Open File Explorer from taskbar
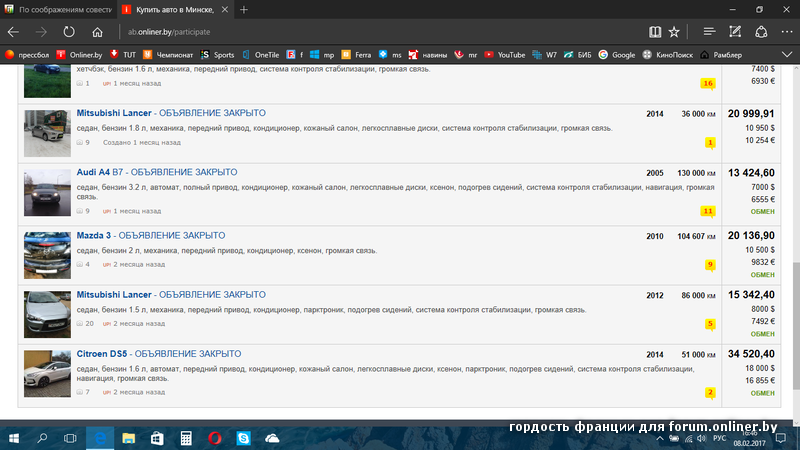Screen dimensions: 800x450 [x=128, y=438]
